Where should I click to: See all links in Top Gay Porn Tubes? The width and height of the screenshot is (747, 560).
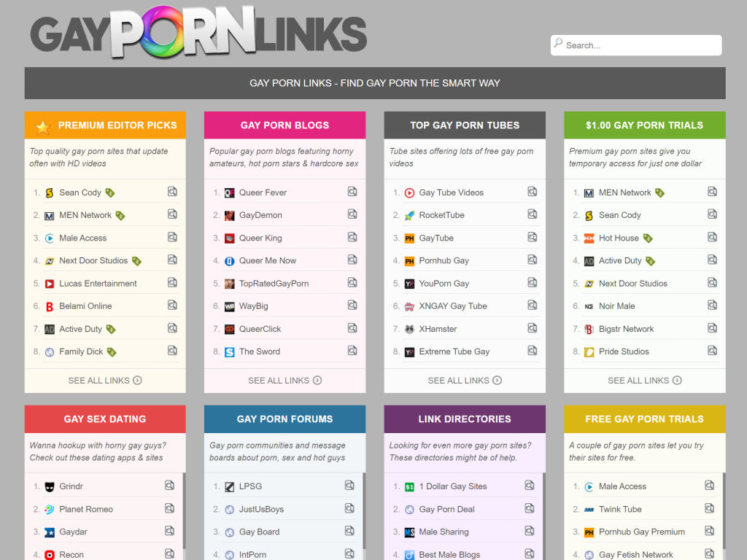pos(465,381)
